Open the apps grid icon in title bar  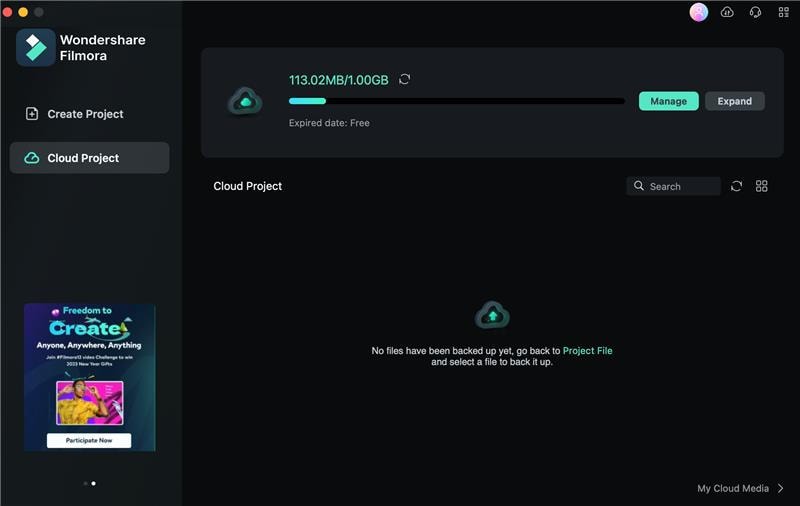point(784,12)
